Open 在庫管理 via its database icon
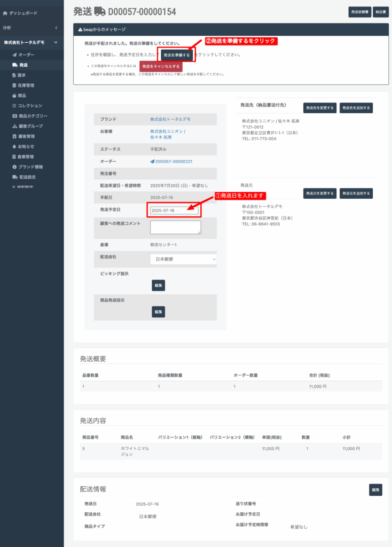392x547 pixels. pyautogui.click(x=15, y=85)
